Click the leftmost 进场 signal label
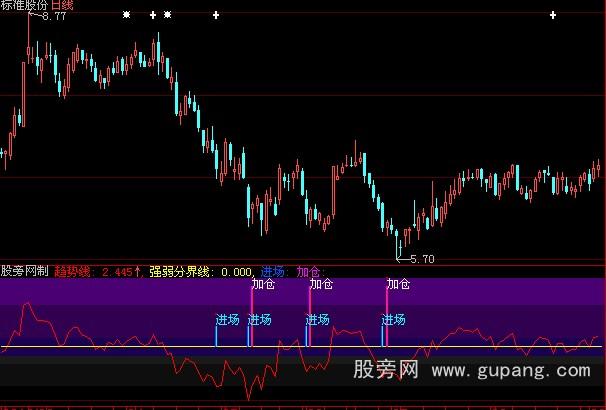The height and width of the screenshot is (410, 606). [227, 320]
